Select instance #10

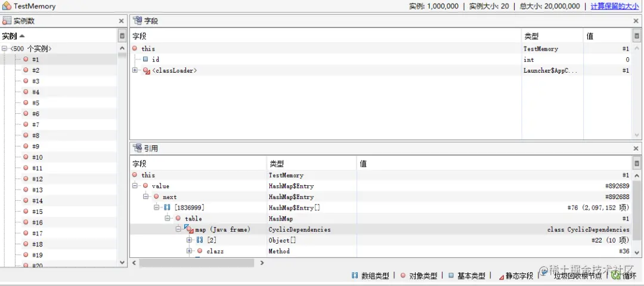click(37, 157)
